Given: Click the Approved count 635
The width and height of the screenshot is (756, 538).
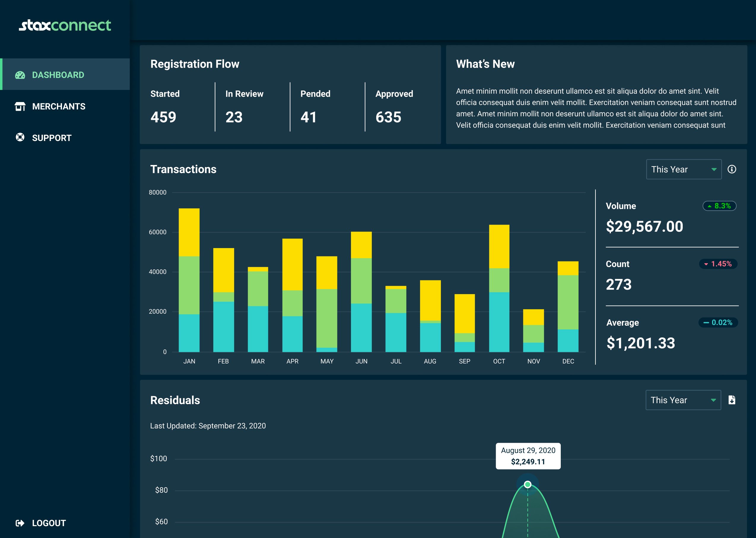Looking at the screenshot, I should pyautogui.click(x=388, y=117).
